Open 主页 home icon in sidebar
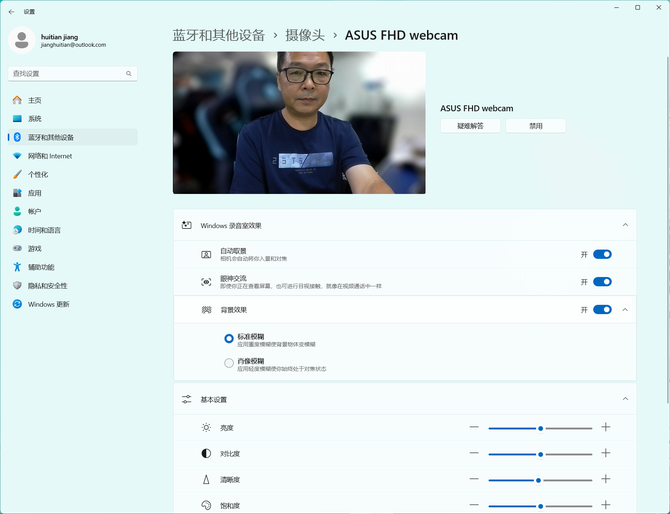The image size is (670, 514). click(x=17, y=100)
